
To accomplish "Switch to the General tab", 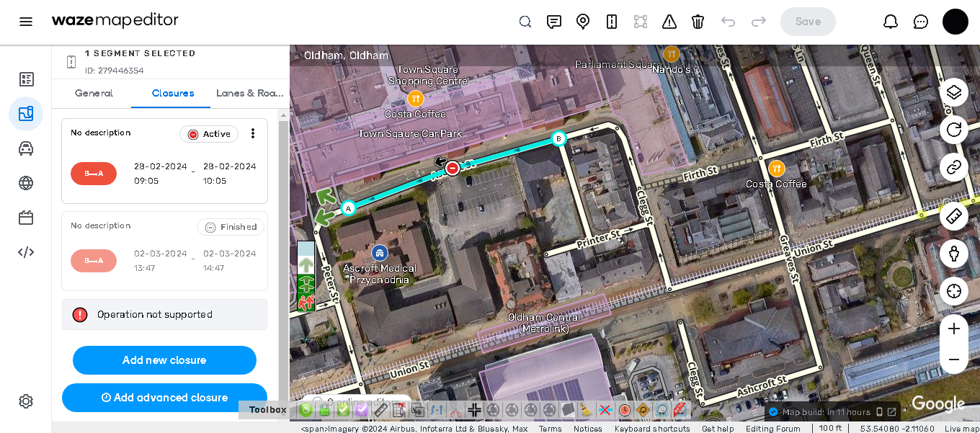I will [94, 93].
